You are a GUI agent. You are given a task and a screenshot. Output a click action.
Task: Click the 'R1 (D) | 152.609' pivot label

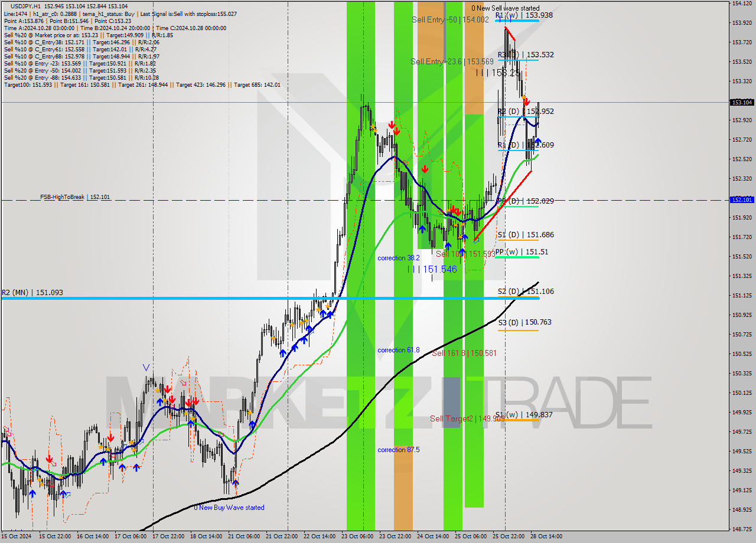[x=526, y=145]
